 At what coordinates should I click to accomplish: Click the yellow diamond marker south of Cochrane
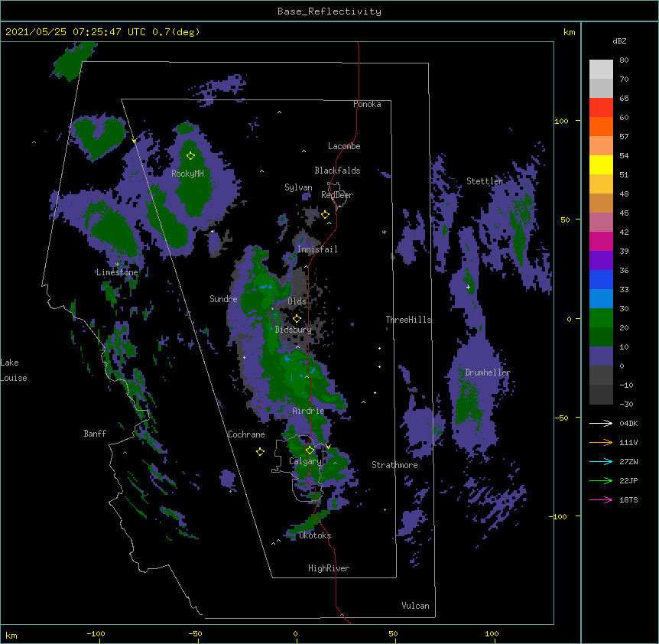tap(260, 451)
